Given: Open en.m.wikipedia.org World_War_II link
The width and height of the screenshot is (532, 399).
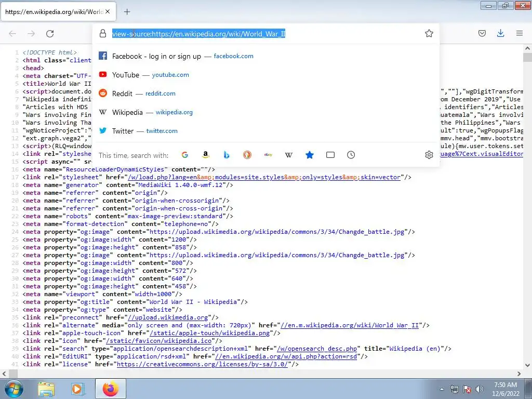Looking at the screenshot, I should tap(350, 325).
